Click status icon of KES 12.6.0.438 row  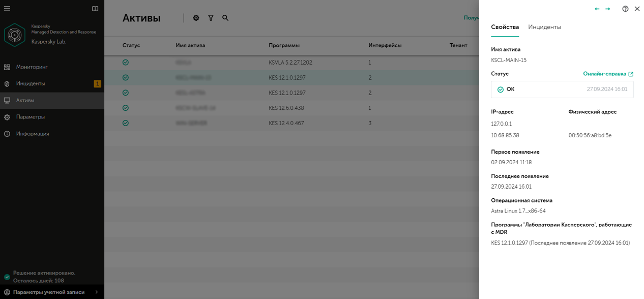[126, 108]
